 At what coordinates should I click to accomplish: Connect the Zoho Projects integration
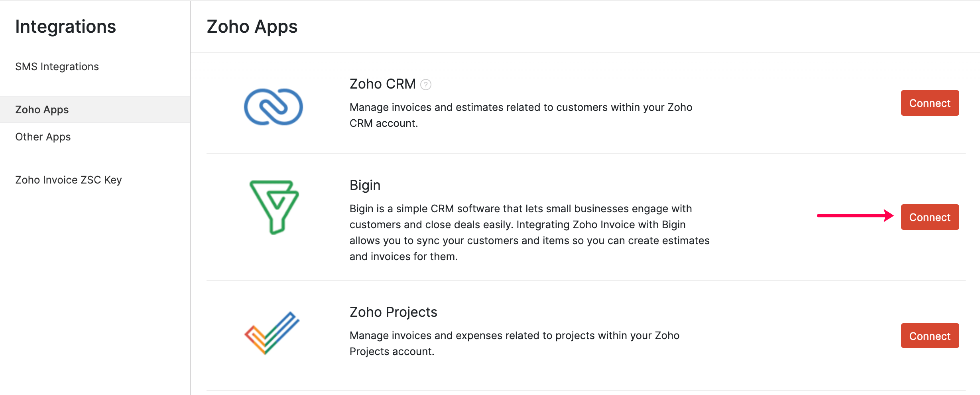[x=930, y=336]
